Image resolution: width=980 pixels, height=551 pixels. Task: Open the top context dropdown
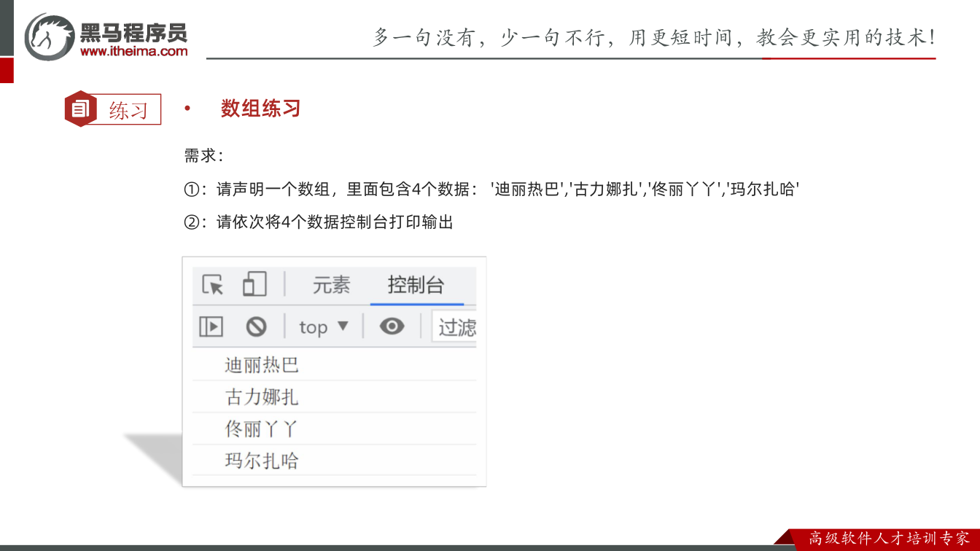(x=324, y=327)
